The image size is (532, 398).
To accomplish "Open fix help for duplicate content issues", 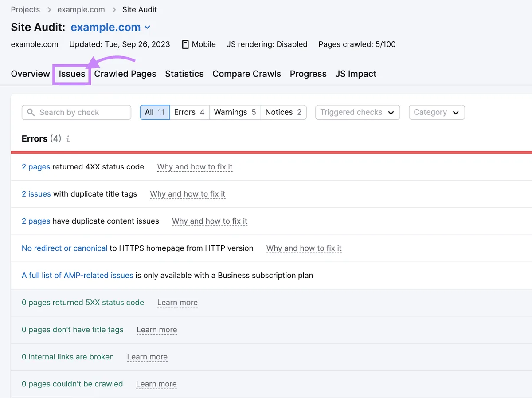I will 210,221.
